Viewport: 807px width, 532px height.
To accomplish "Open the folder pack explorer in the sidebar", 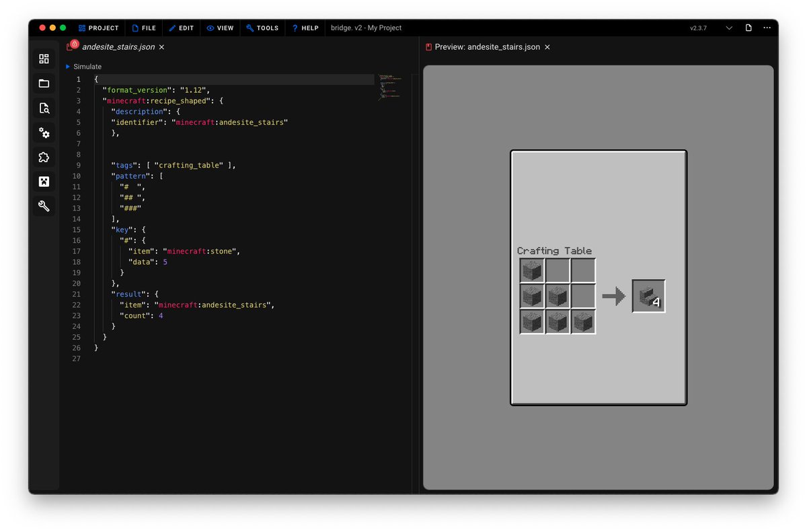I will (44, 83).
